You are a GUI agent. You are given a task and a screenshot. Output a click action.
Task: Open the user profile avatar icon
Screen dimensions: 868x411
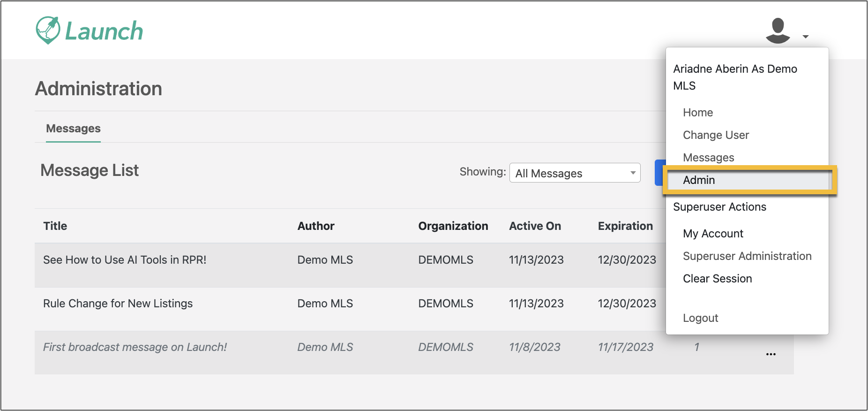point(778,30)
